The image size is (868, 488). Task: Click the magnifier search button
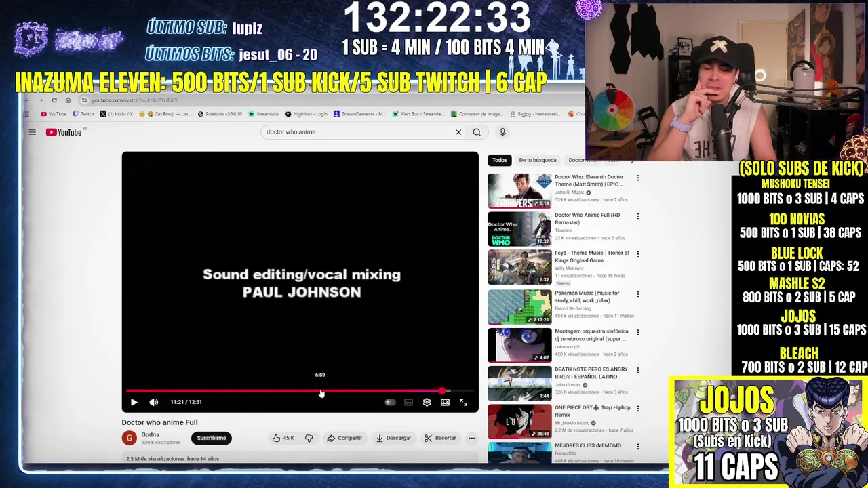coord(477,132)
